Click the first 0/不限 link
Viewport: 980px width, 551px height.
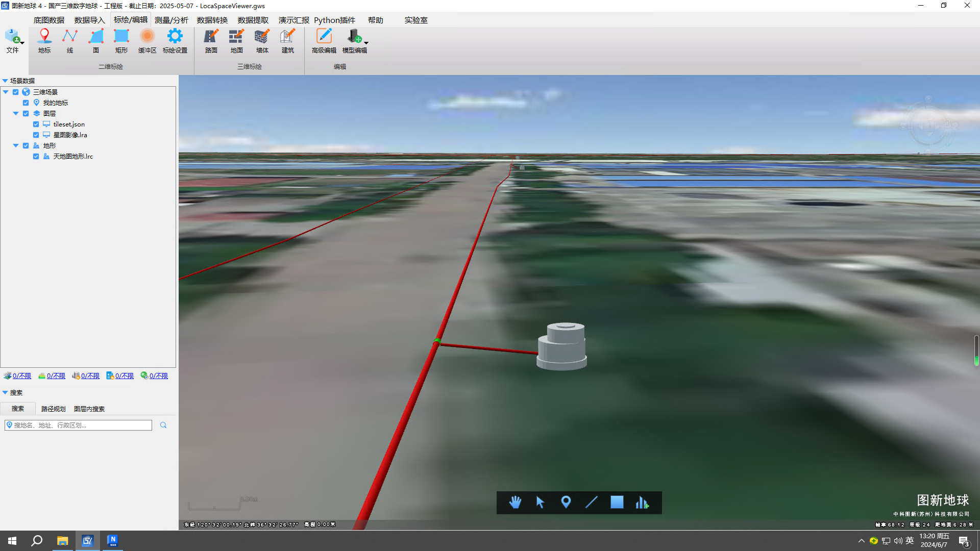21,375
